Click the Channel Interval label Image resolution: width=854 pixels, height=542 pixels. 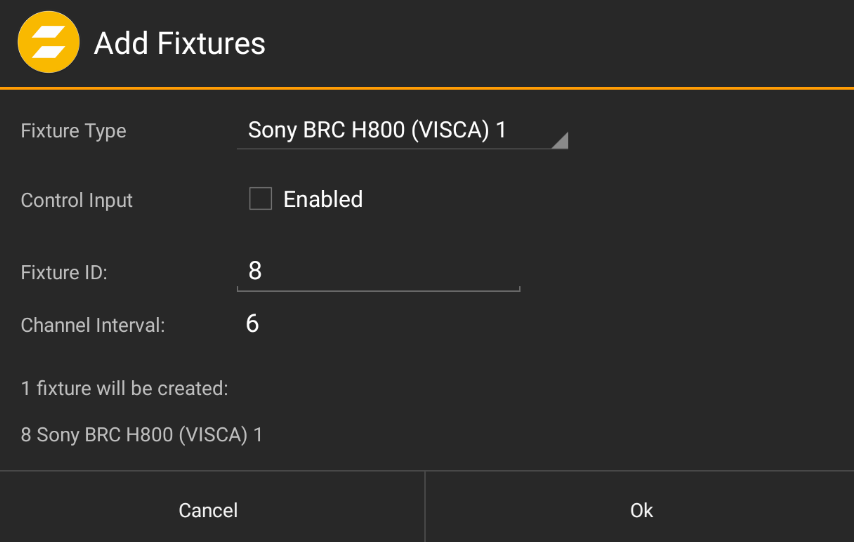coord(93,324)
